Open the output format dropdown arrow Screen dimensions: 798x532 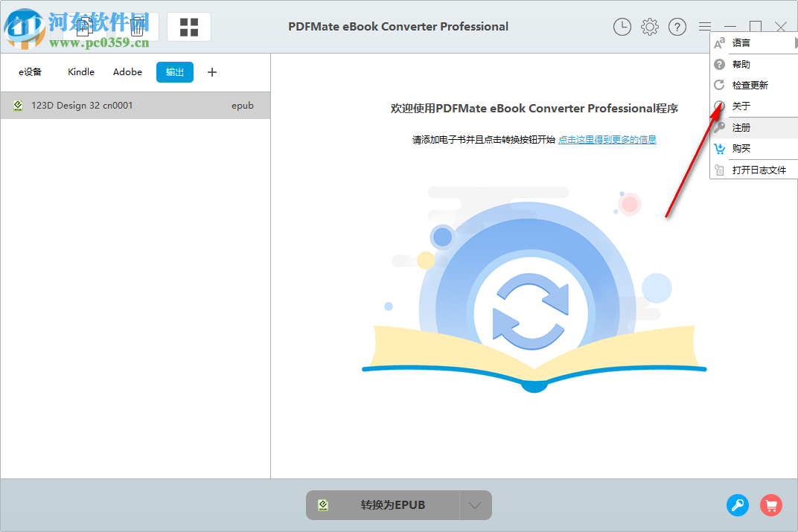475,504
